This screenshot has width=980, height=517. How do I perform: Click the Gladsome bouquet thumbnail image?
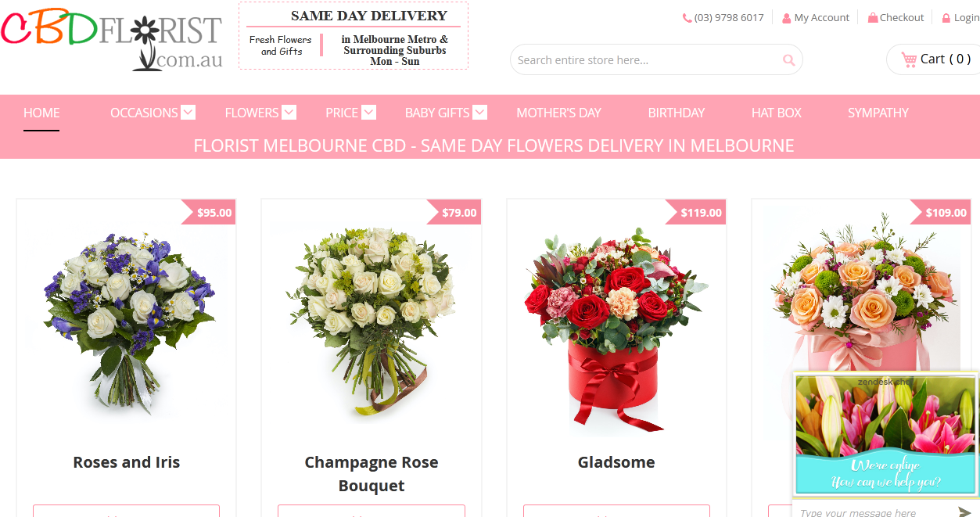(616, 329)
